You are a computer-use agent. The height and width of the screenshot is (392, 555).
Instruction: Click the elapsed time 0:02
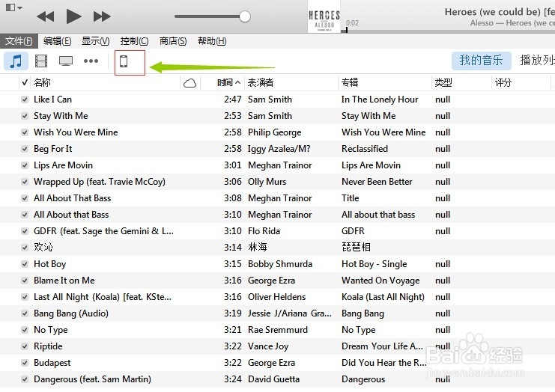tap(352, 23)
